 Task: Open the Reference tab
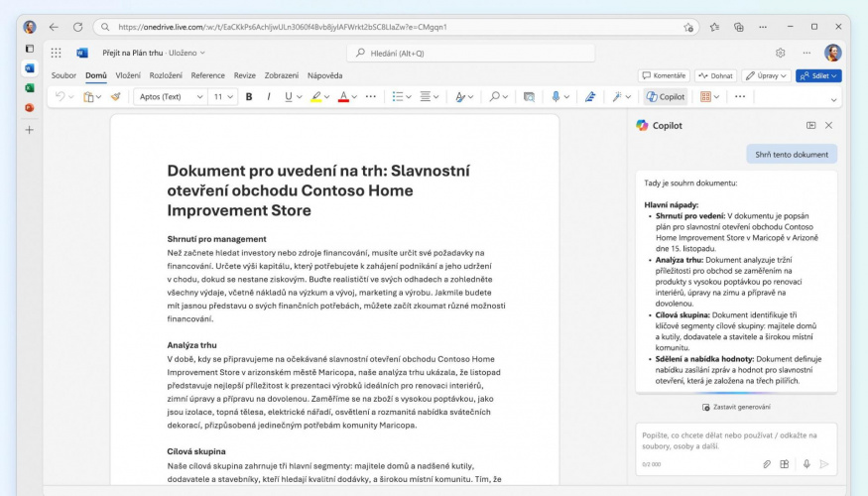[x=207, y=75]
